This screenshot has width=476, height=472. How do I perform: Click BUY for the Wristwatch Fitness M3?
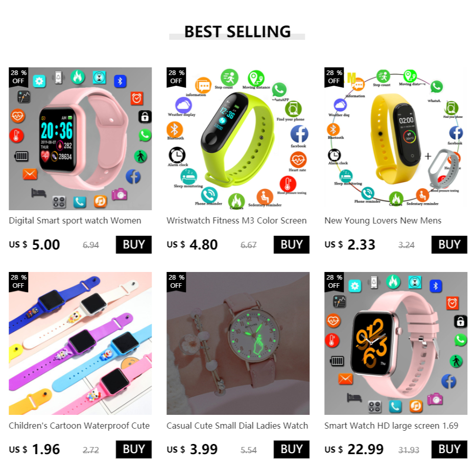(x=292, y=244)
